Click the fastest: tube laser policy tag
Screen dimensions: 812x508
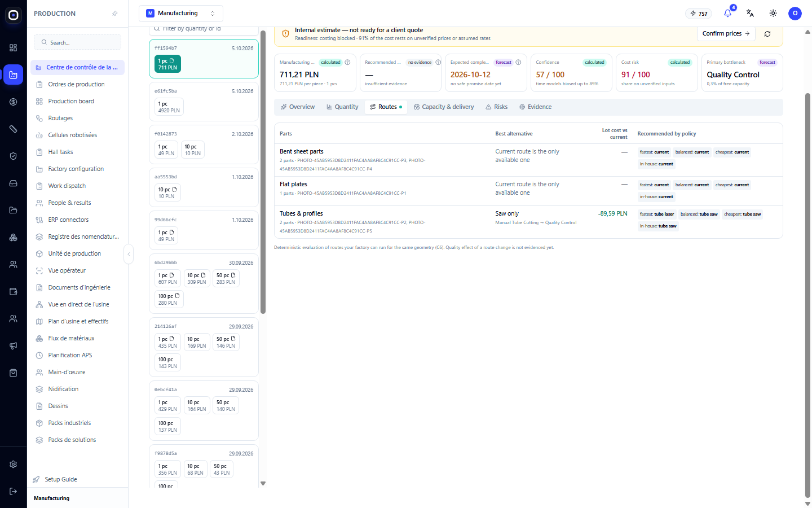coord(657,214)
